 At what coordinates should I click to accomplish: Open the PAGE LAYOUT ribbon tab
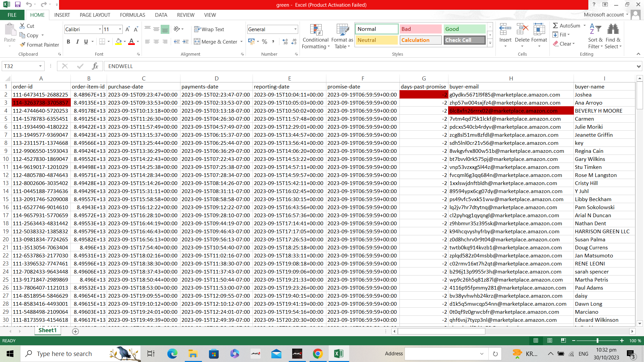(95, 15)
